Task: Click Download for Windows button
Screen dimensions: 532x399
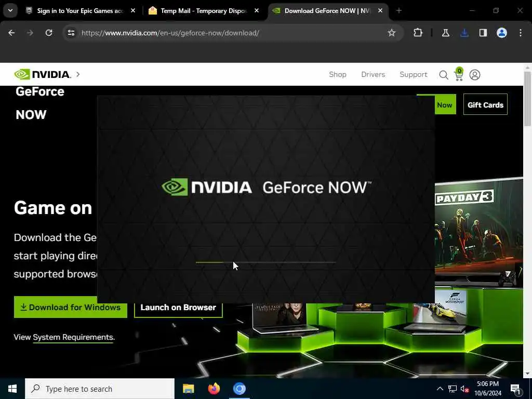Action: pos(71,308)
